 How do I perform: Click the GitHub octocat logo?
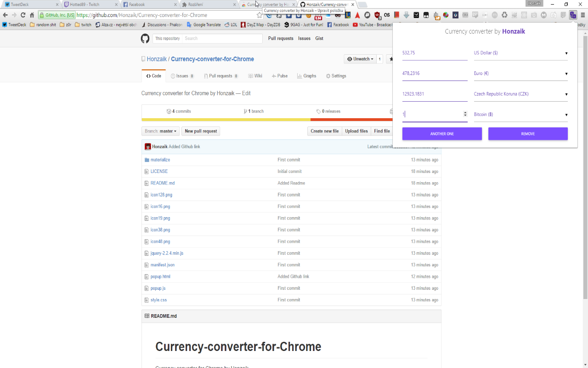tap(145, 39)
